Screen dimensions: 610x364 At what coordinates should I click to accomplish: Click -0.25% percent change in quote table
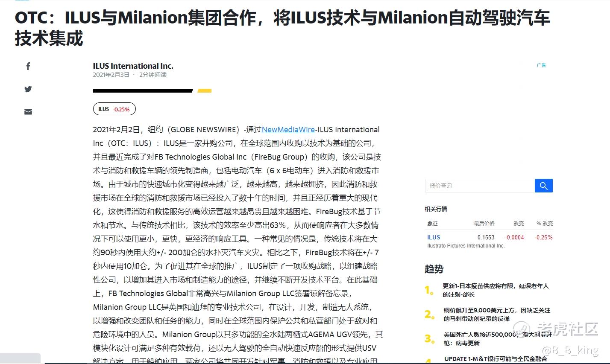point(543,237)
